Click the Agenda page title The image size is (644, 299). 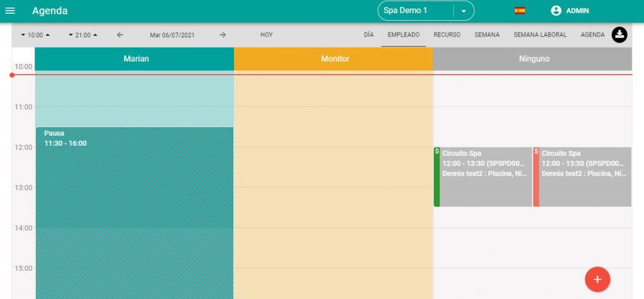[50, 11]
